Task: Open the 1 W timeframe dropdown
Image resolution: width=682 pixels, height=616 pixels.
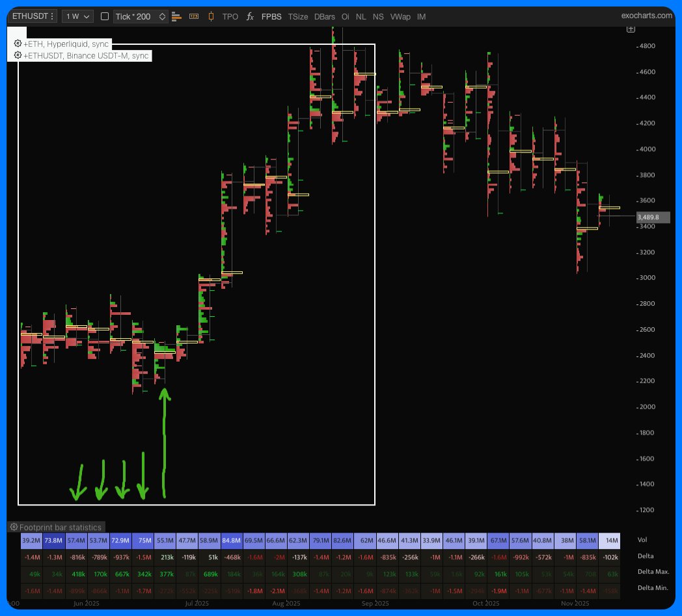Action: [78, 16]
